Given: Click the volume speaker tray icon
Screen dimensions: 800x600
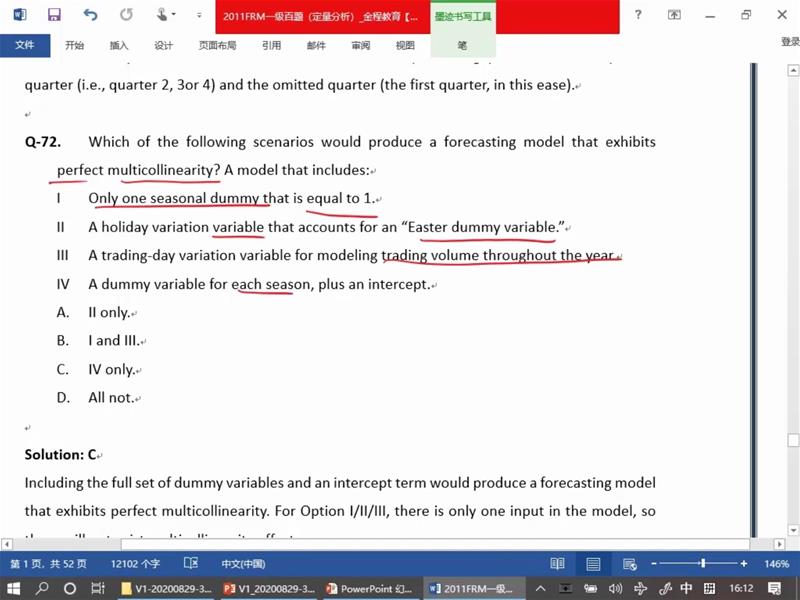Looking at the screenshot, I should pos(615,589).
